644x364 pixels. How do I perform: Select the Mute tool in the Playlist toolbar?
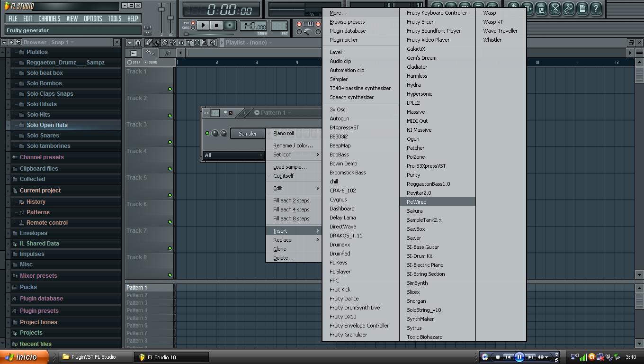(172, 43)
